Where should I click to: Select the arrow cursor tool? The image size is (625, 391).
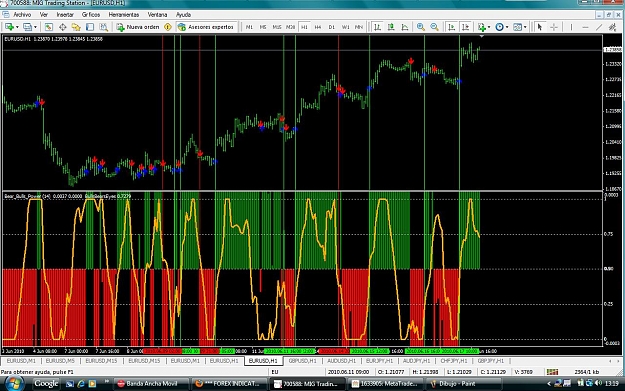tap(540, 27)
